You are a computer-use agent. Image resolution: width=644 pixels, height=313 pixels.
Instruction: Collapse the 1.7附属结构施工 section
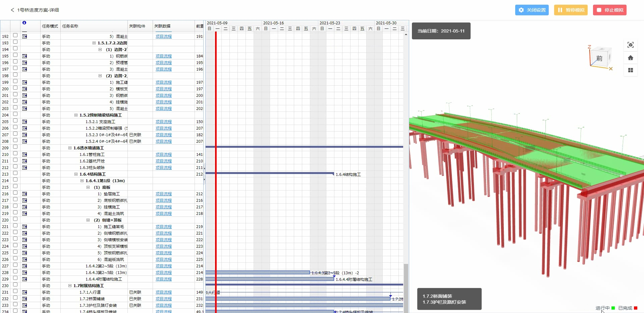pyautogui.click(x=70, y=286)
